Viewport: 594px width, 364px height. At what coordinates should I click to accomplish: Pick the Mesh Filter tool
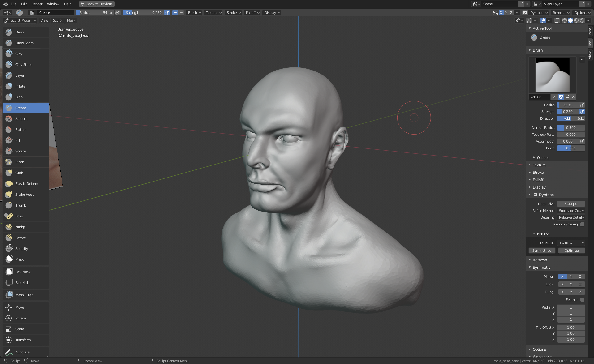click(x=24, y=295)
